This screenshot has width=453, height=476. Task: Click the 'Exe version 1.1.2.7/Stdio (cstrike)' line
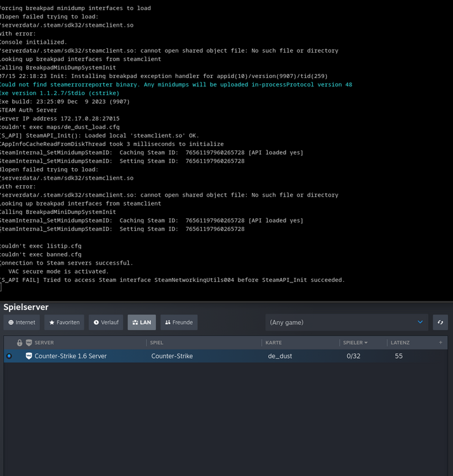[x=60, y=93]
